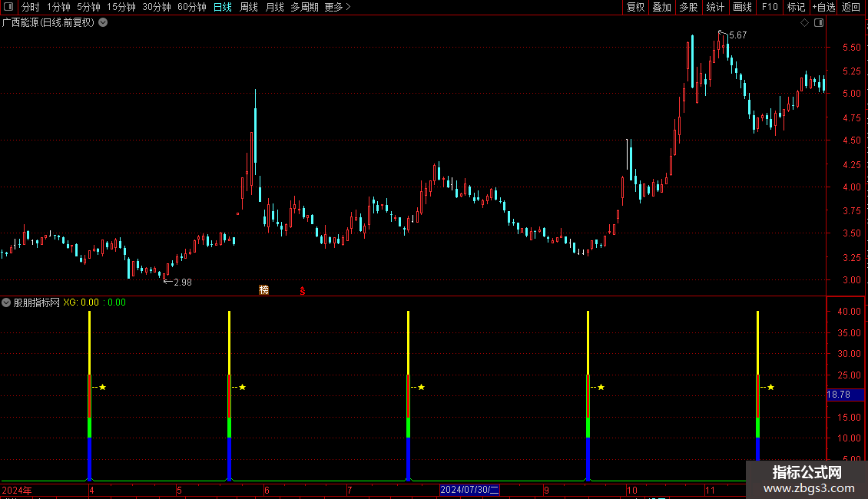Add stock via +自选 button
Viewport: 868px width, 499px height.
click(823, 7)
